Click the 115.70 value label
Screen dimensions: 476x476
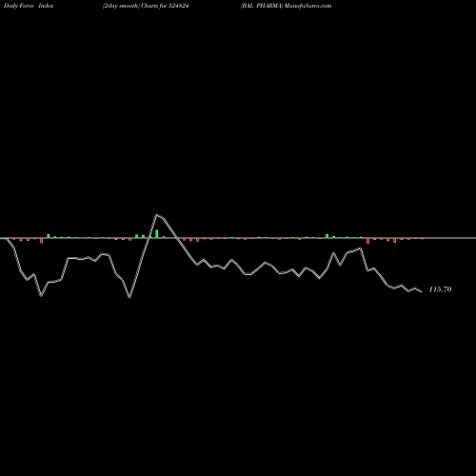point(440,289)
